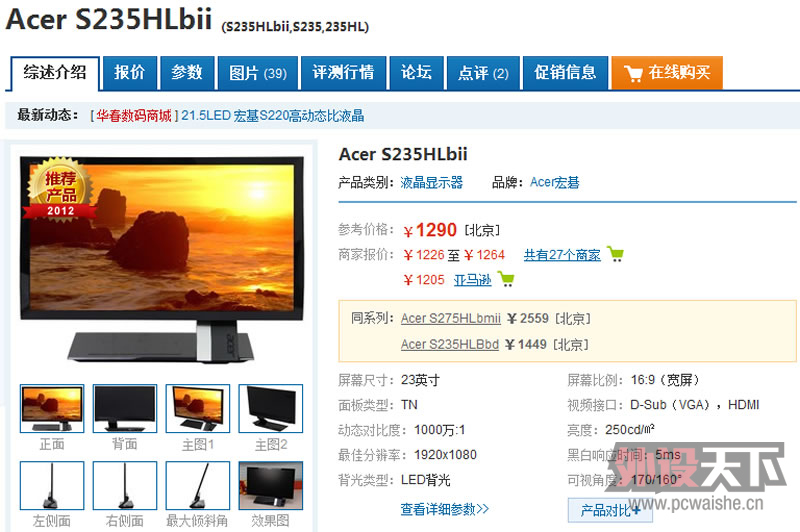This screenshot has width=800, height=532.
Task: Go to the 论坛 tab
Action: [416, 72]
